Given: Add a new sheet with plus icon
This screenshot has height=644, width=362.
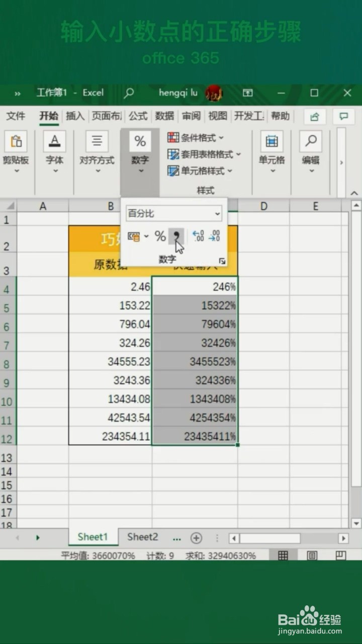Looking at the screenshot, I should (x=196, y=538).
